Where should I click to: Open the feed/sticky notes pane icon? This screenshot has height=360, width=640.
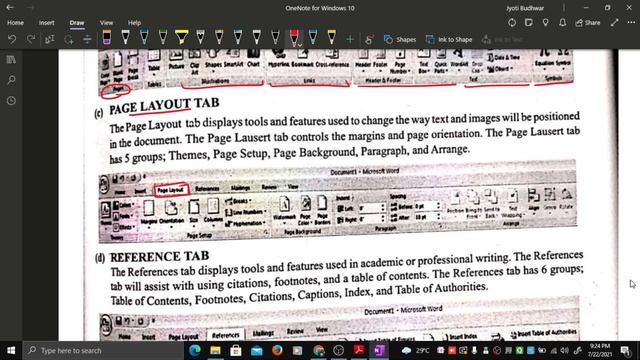tap(529, 23)
